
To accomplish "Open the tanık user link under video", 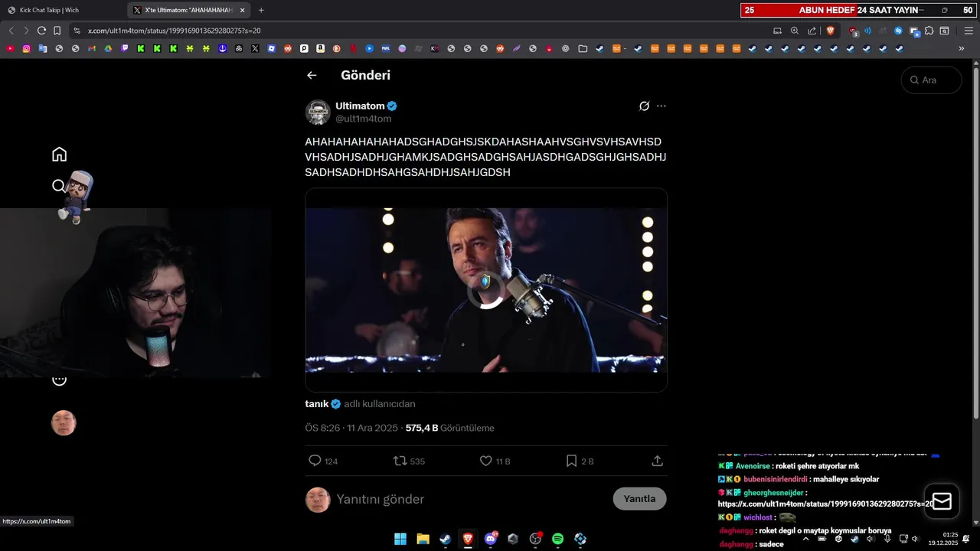I will (317, 403).
